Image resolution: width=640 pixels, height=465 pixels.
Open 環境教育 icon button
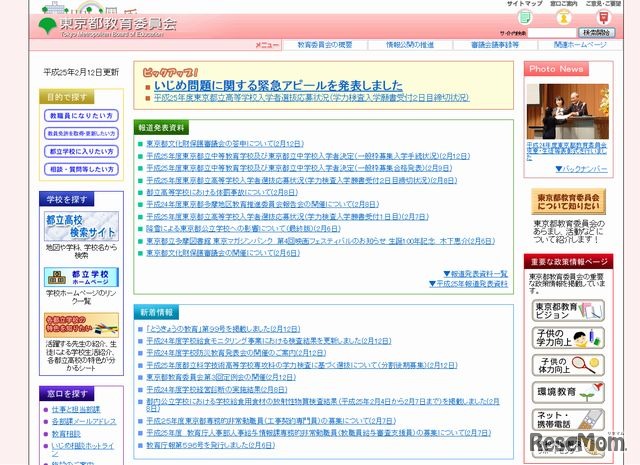tap(568, 392)
